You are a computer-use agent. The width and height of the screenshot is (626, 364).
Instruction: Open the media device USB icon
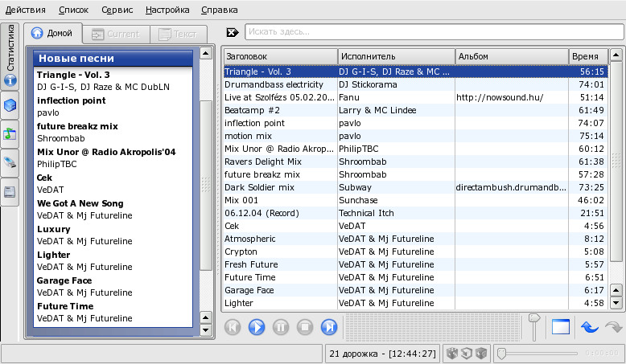(10, 162)
